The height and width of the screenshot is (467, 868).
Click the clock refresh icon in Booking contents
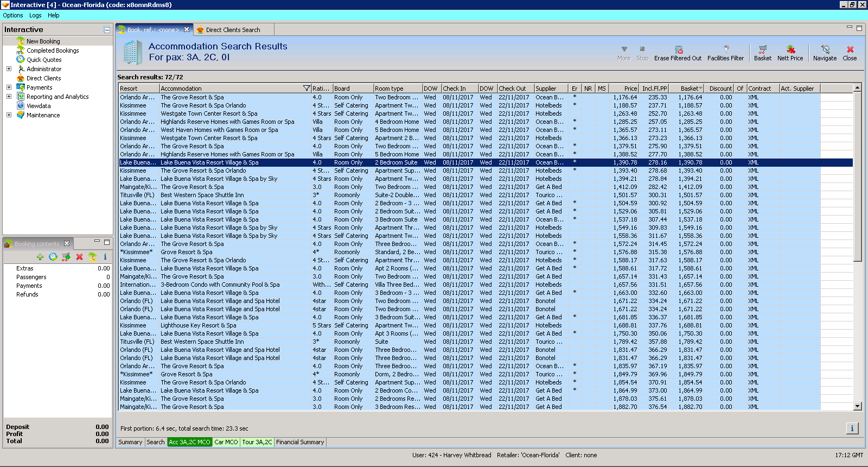(53, 257)
